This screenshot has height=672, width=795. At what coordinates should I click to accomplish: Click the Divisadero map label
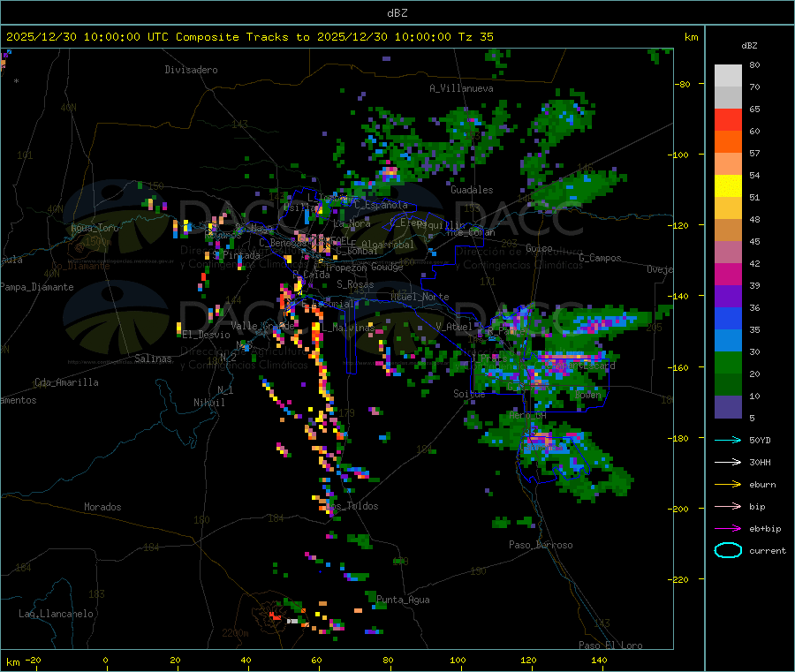[x=191, y=70]
